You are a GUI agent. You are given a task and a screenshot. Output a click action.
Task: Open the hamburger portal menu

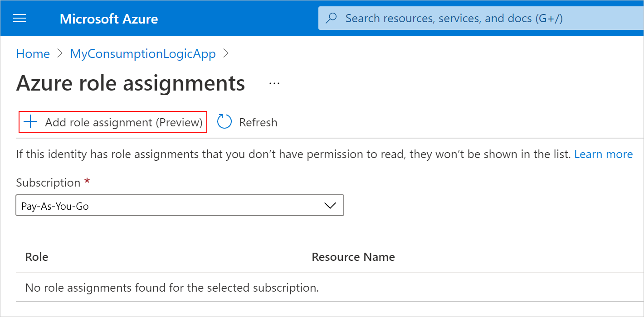(20, 19)
